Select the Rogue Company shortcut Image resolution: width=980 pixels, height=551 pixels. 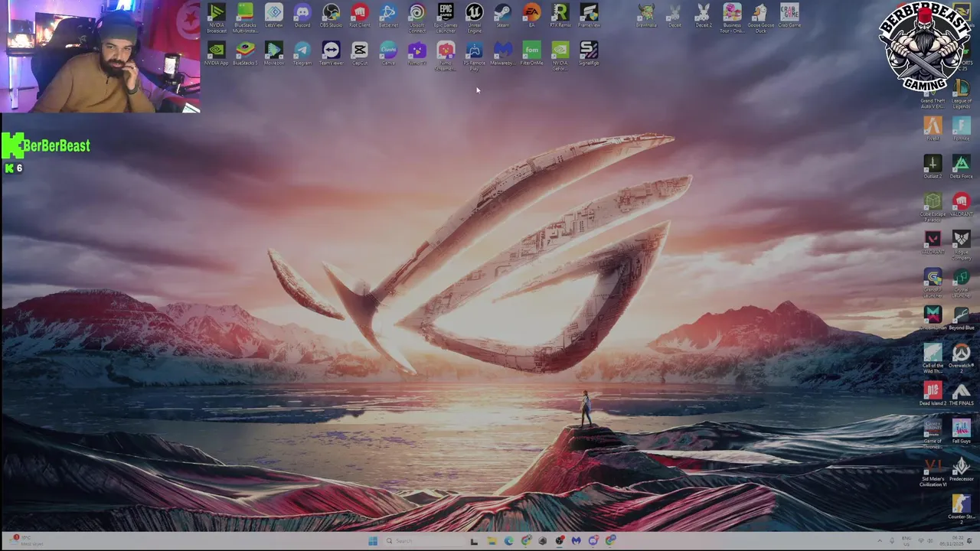(x=962, y=245)
